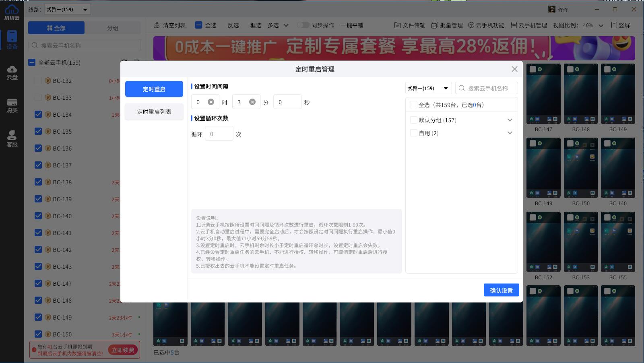Clear the minute value with its X icon
Viewport: 644px width, 363px height.
pos(252,102)
